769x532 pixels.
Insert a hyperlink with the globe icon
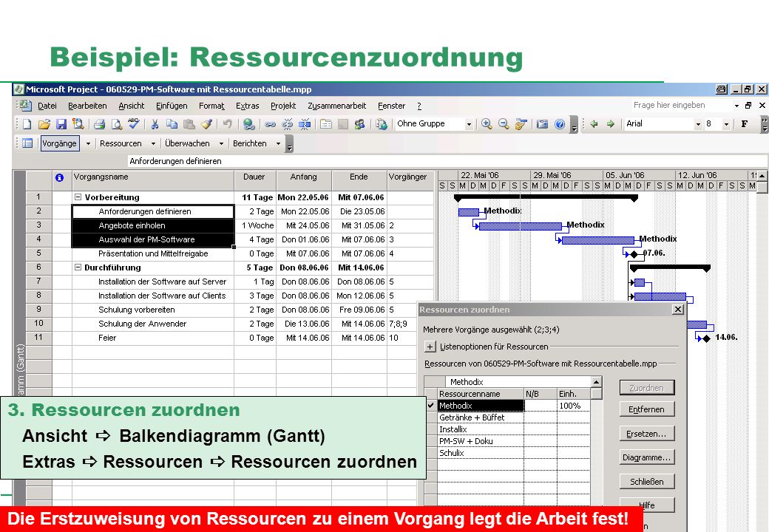click(x=249, y=124)
